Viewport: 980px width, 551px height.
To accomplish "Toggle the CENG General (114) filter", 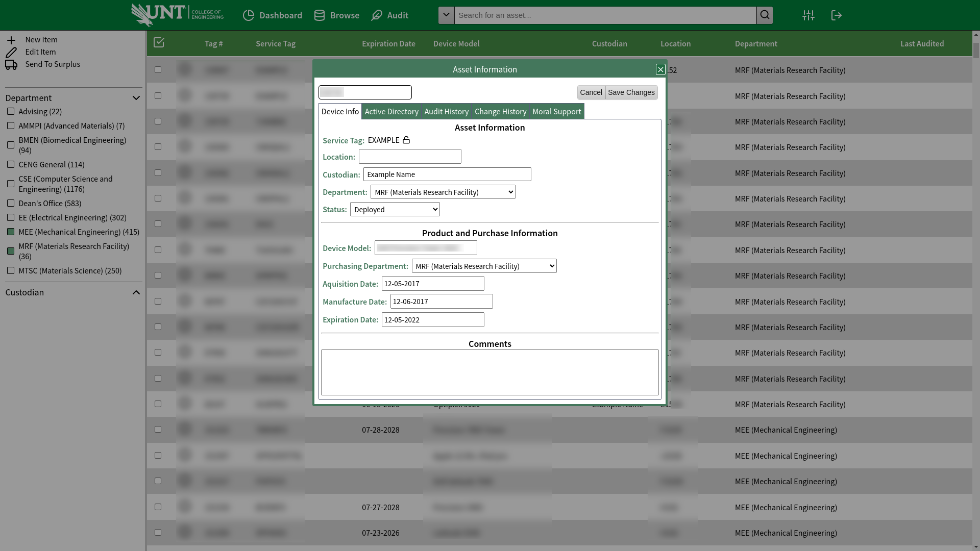I will tap(11, 164).
